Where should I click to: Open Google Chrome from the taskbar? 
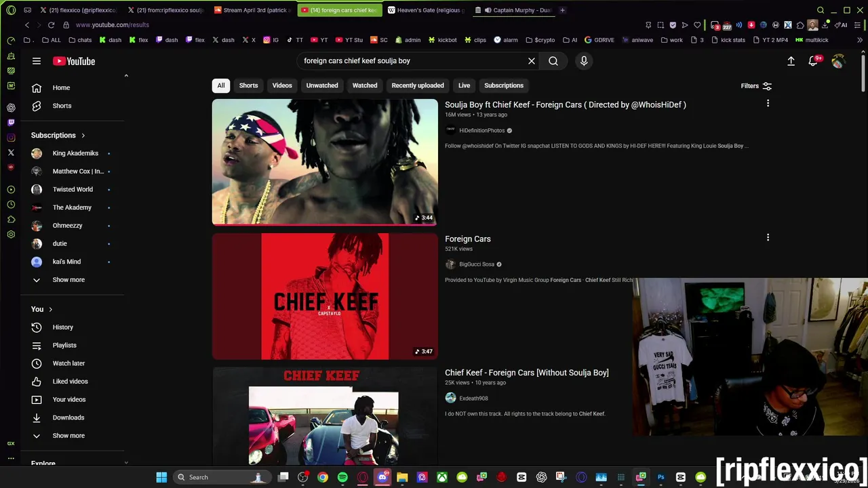(x=323, y=477)
